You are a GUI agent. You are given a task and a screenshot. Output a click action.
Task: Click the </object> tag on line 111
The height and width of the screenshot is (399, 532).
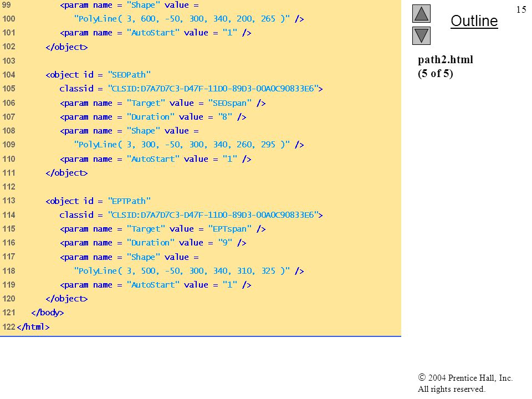66,173
